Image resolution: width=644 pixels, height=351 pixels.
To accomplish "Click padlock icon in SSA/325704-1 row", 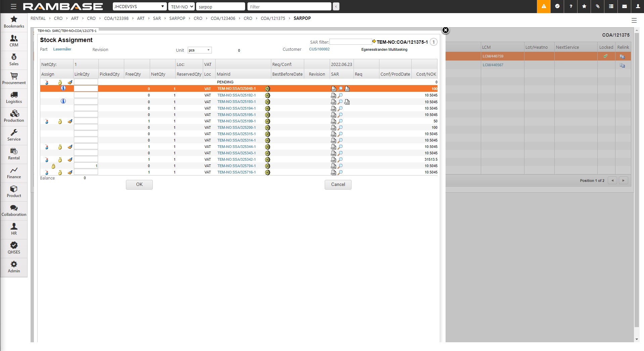I will coord(53,166).
